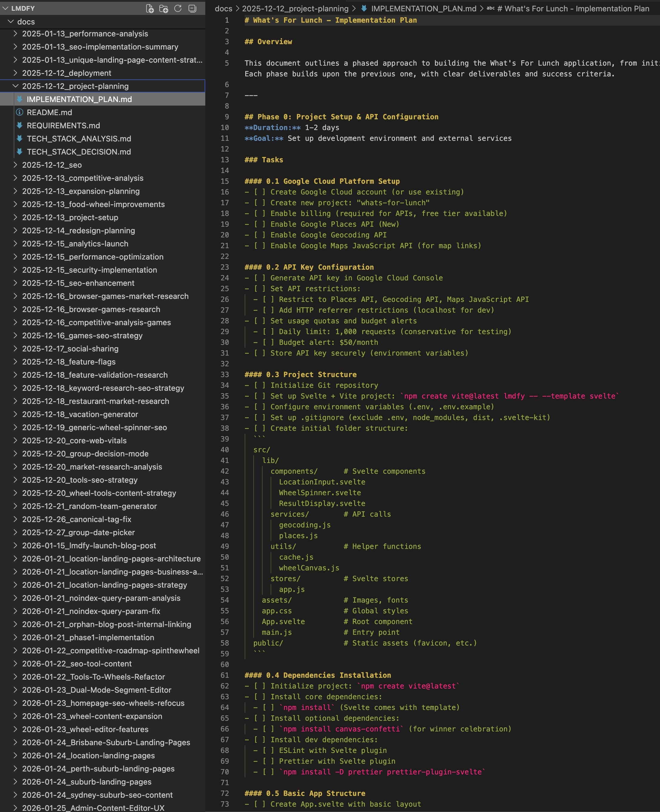
Task: Expand the 2025-01-13_performance-analysis folder
Action: click(x=16, y=33)
